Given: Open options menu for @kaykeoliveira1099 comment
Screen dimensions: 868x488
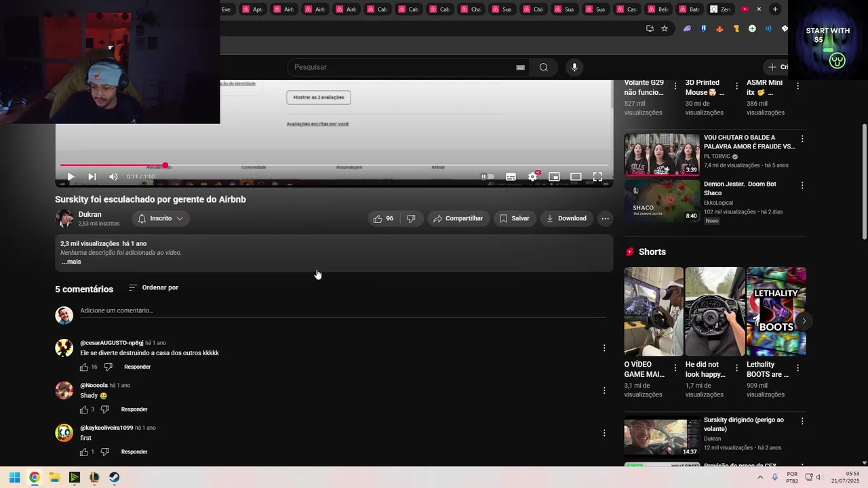Looking at the screenshot, I should [604, 433].
